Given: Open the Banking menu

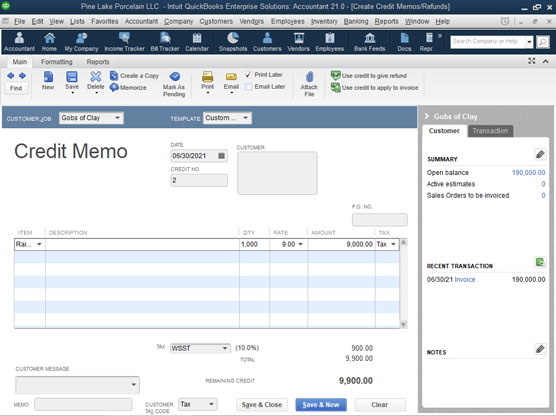Looking at the screenshot, I should [x=356, y=21].
